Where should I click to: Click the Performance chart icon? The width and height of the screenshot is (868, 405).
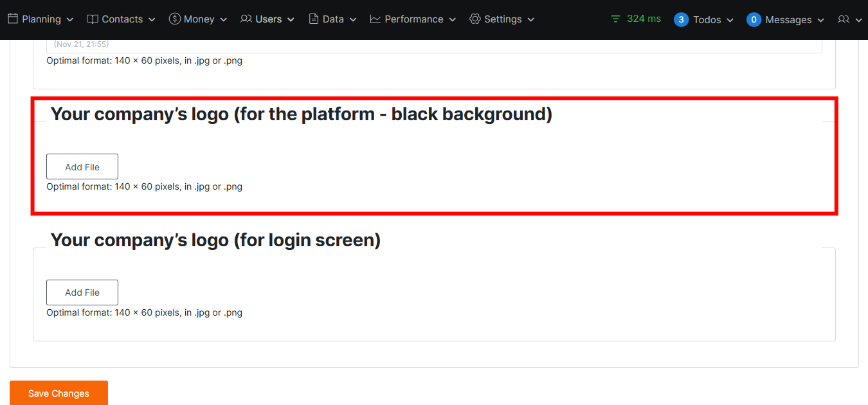[x=375, y=19]
